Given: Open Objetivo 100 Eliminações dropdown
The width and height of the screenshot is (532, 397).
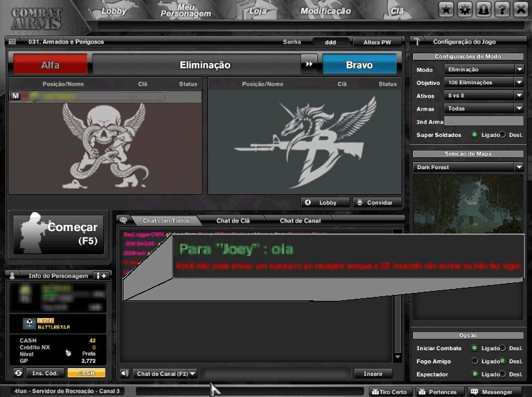Looking at the screenshot, I should click(484, 82).
